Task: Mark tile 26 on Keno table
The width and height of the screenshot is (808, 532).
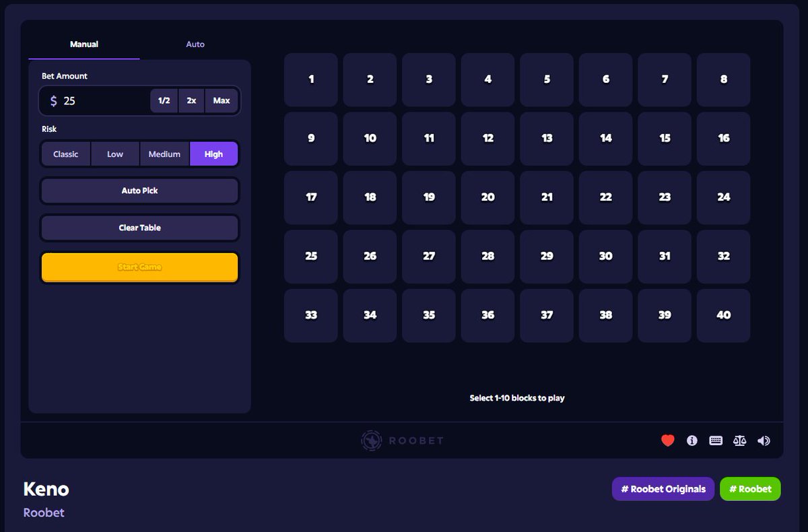Action: [x=370, y=257]
